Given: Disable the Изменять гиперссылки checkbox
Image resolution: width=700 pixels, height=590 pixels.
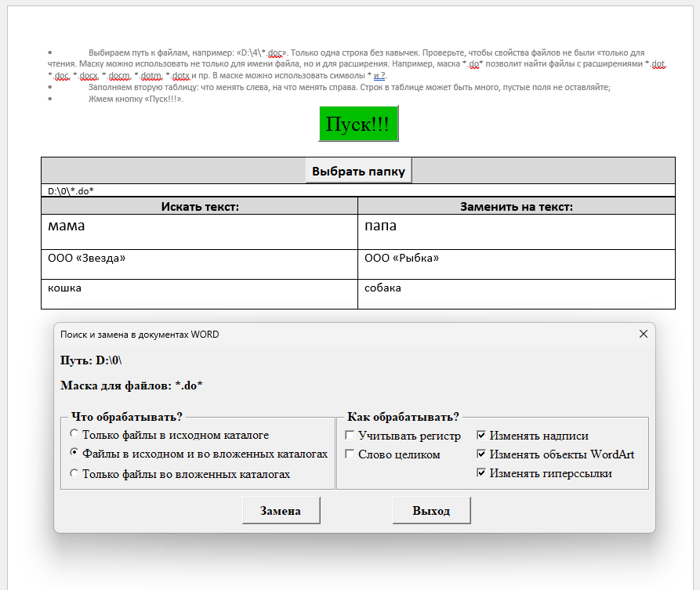Looking at the screenshot, I should (481, 473).
